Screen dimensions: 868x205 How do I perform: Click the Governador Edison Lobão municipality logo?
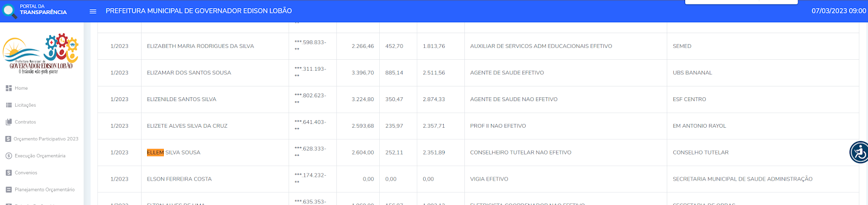click(x=41, y=54)
